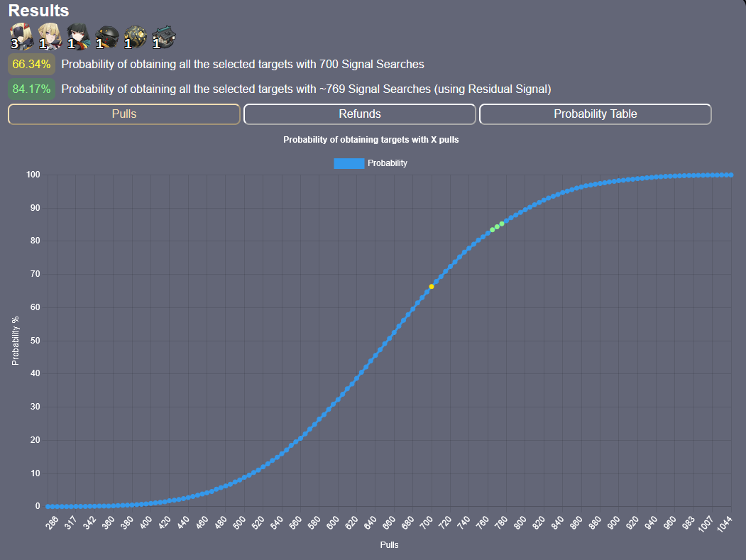Click the Probability legend label
This screenshot has height=560, width=746.
tap(388, 163)
